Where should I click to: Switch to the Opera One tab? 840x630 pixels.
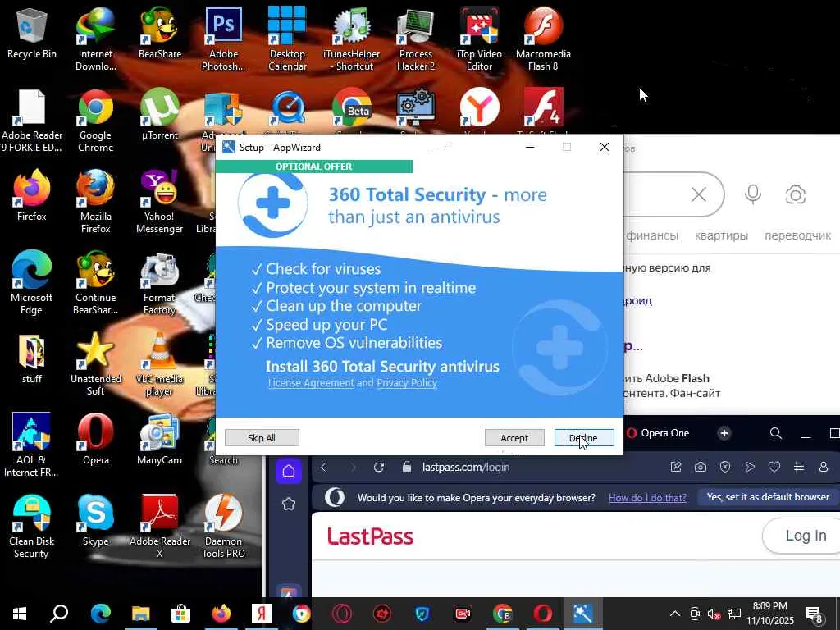pyautogui.click(x=659, y=433)
